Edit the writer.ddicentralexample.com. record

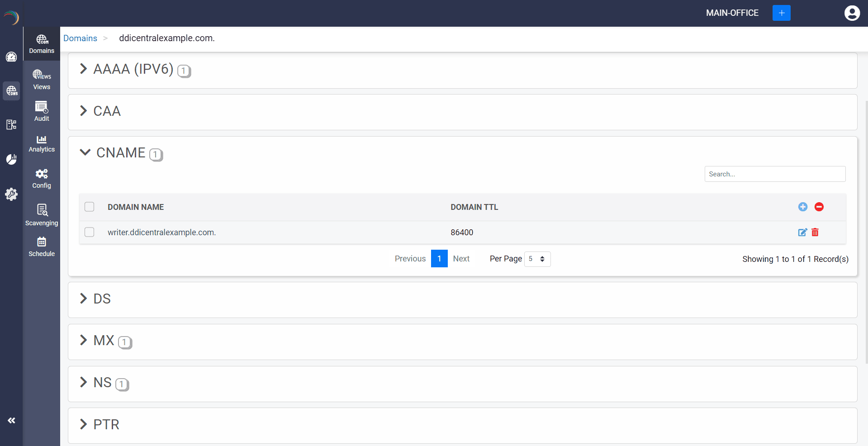pos(802,232)
